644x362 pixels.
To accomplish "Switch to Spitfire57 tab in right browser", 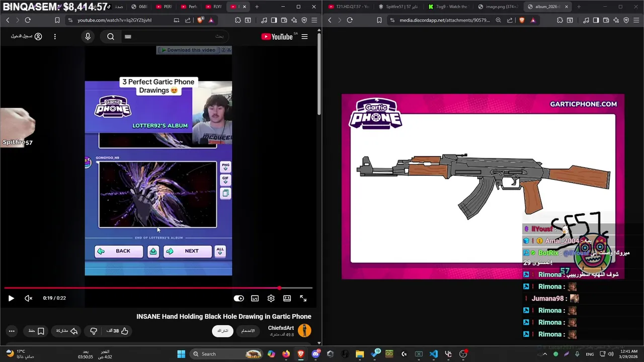I will 398,7.
